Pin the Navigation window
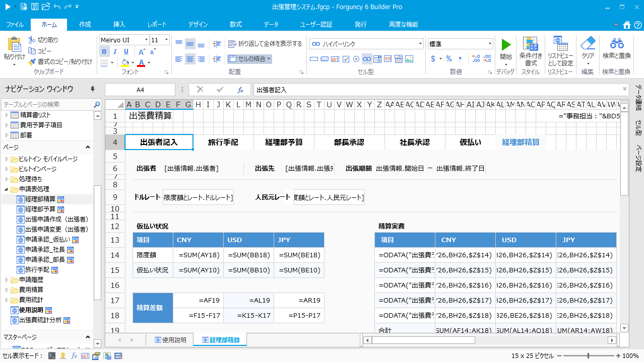 pyautogui.click(x=93, y=89)
